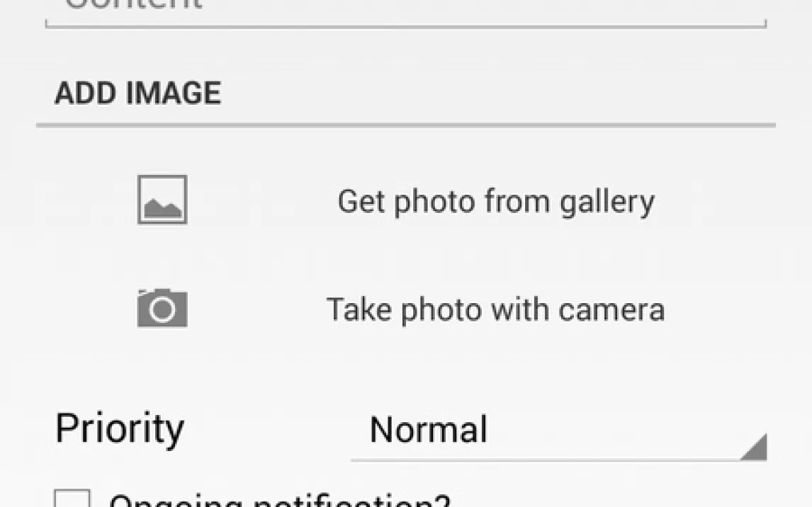Screen dimensions: 812x507
Task: Click the underline of the Content field
Action: point(405,27)
